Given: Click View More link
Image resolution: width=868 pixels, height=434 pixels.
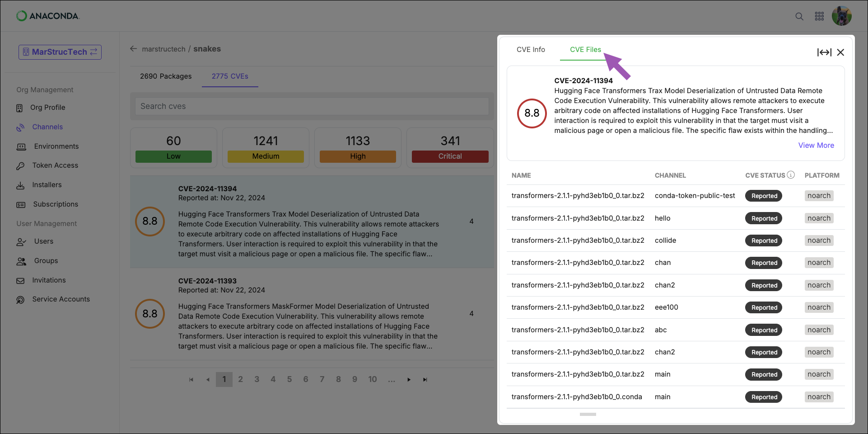Looking at the screenshot, I should click(x=816, y=146).
